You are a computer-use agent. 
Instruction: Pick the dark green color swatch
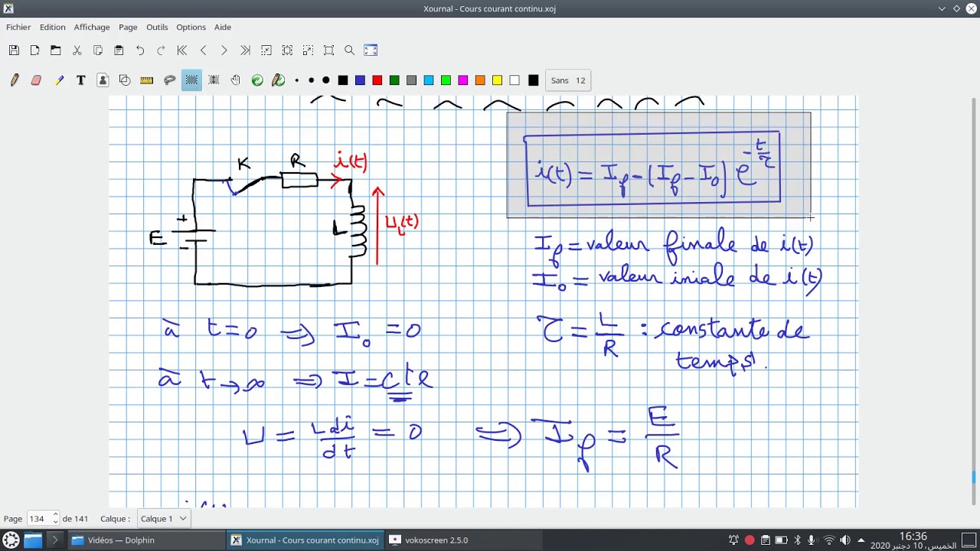pyautogui.click(x=394, y=80)
